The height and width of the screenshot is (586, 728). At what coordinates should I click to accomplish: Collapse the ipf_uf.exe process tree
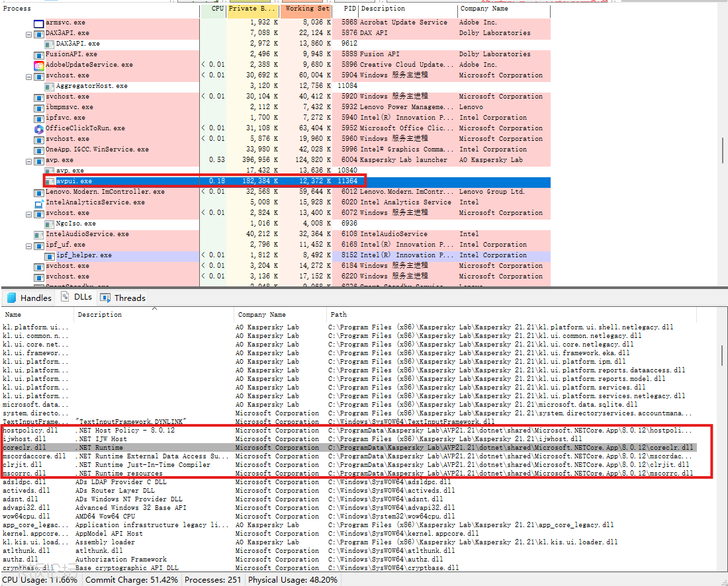click(x=28, y=245)
